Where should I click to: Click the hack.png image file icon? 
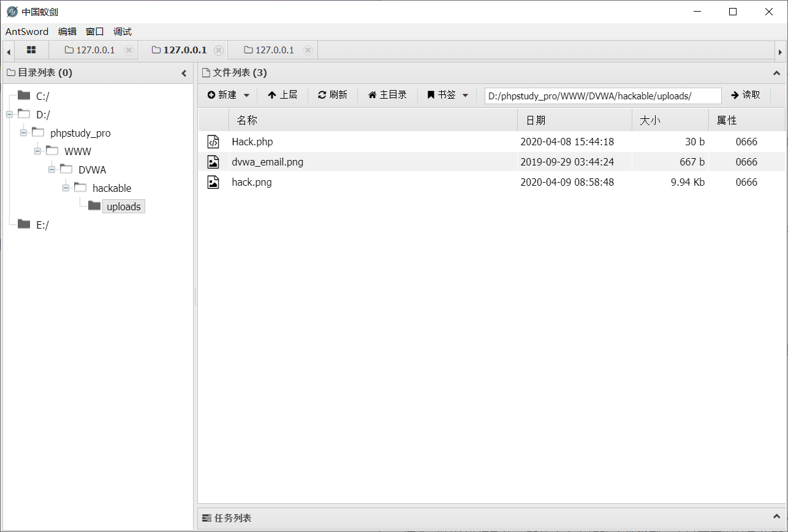(x=213, y=182)
